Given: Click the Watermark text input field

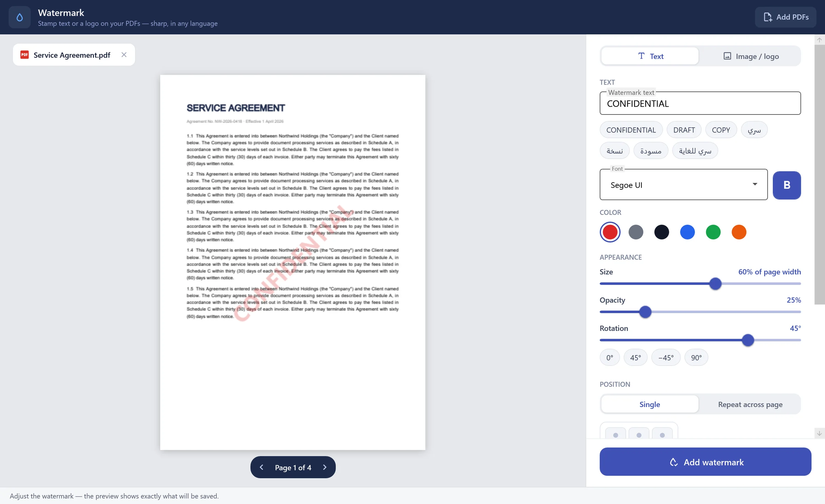Looking at the screenshot, I should point(700,103).
